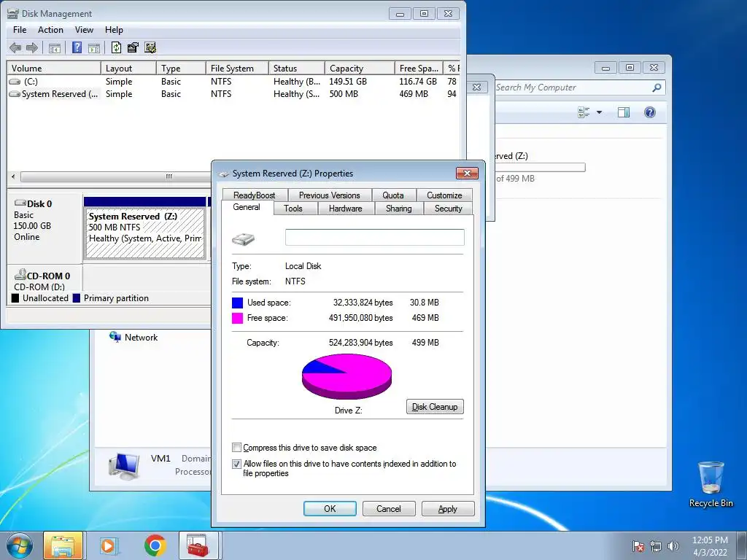Screen dimensions: 747x560
Task: Click the volume speaker icon in system tray
Action: [673, 546]
